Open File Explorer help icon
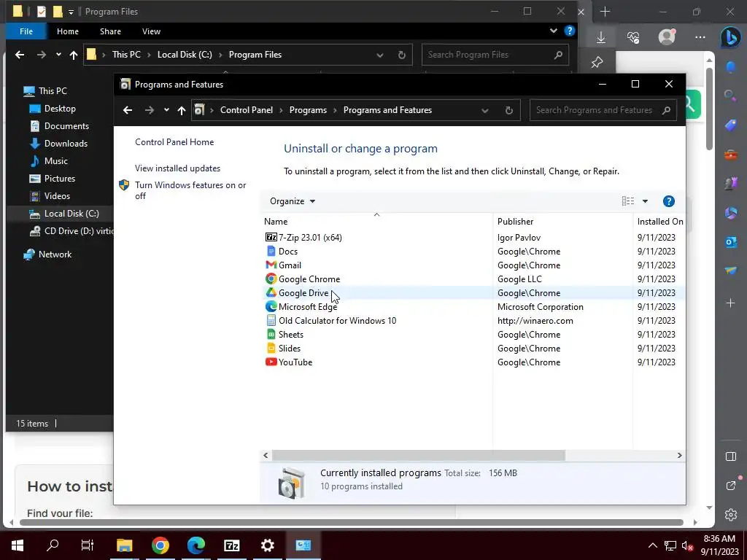The height and width of the screenshot is (560, 747). pyautogui.click(x=569, y=31)
